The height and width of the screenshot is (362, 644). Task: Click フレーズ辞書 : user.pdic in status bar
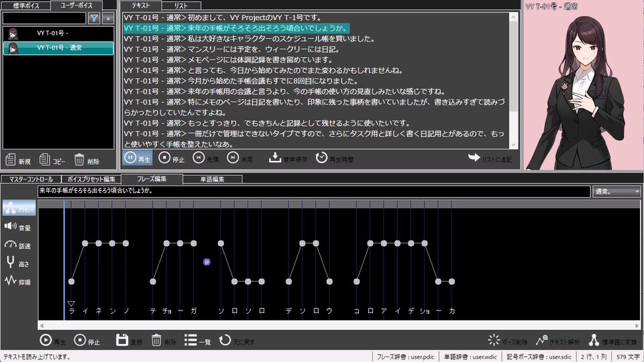click(405, 357)
